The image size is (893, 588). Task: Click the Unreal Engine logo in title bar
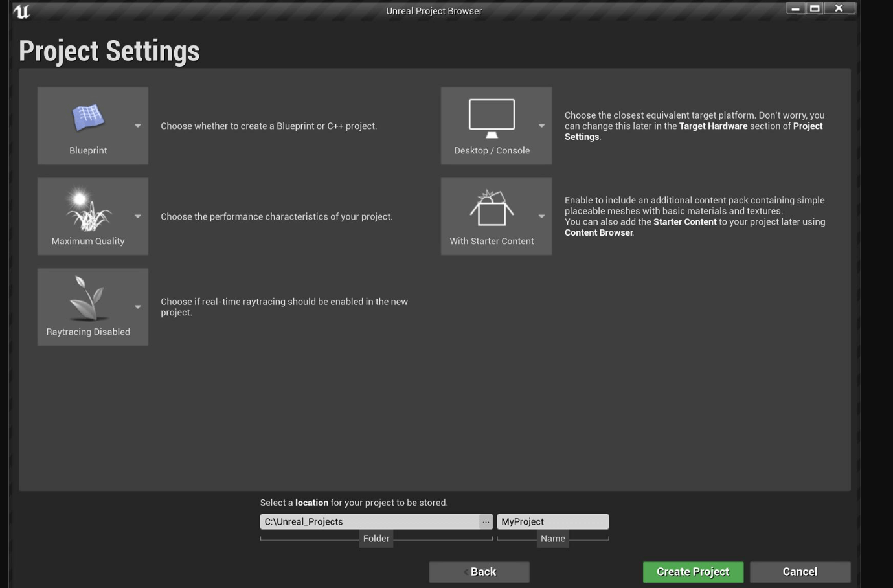pos(21,11)
